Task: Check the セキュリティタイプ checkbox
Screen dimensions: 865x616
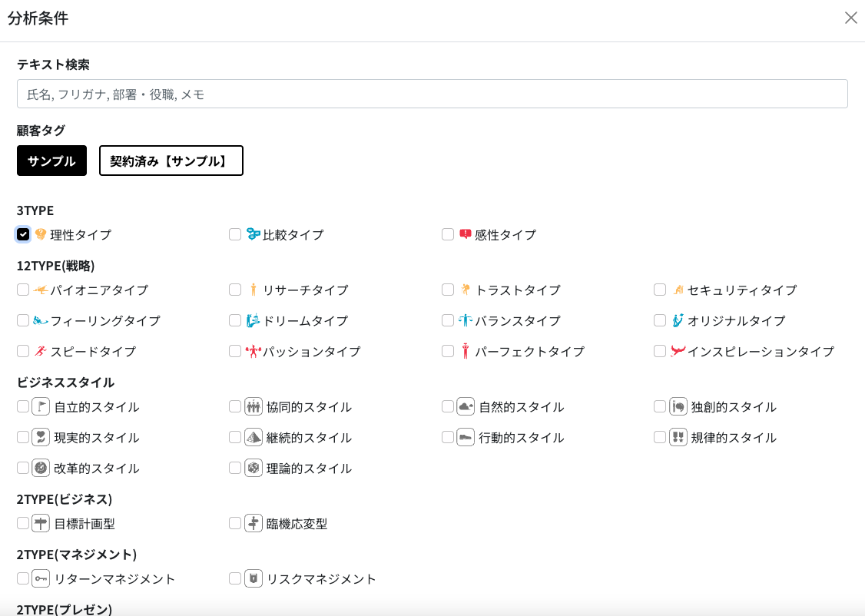Action: point(660,290)
